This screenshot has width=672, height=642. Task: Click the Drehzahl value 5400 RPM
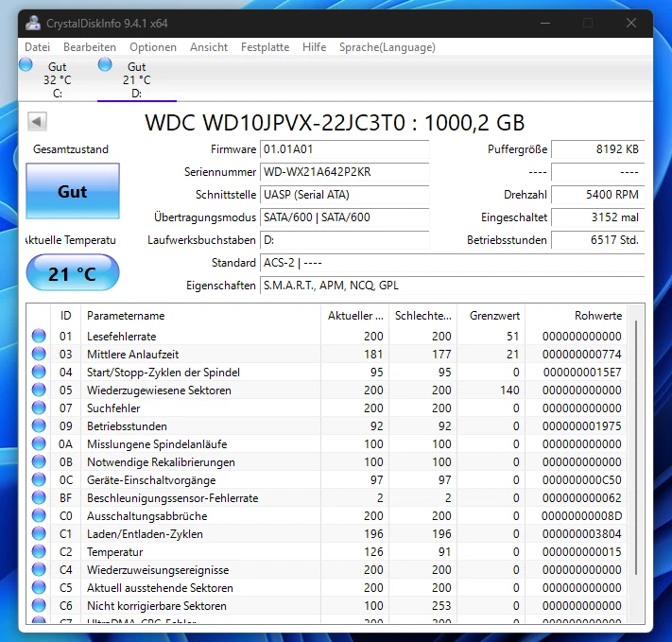pyautogui.click(x=598, y=195)
